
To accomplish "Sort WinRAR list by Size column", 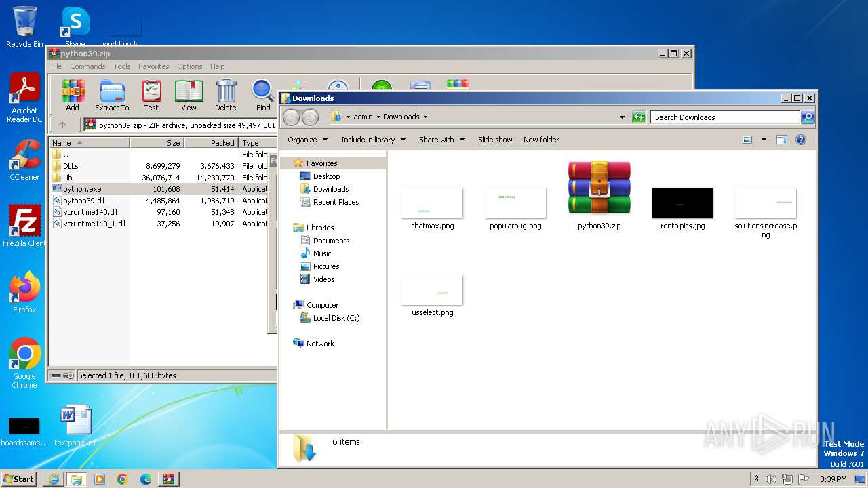I will click(157, 143).
